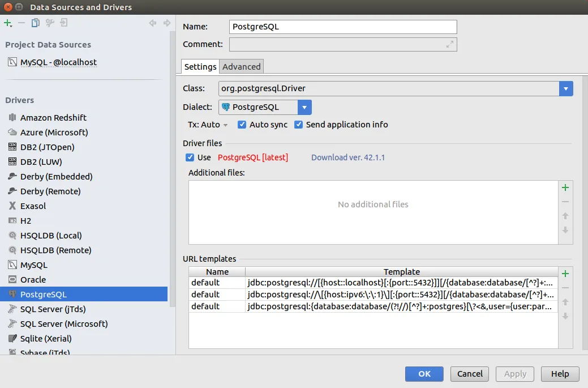Move additional file down arrow
The width and height of the screenshot is (588, 388).
(565, 230)
